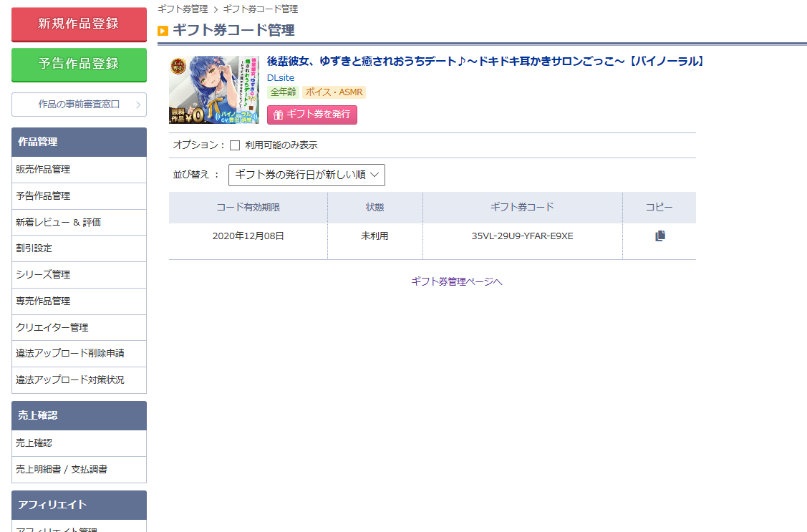This screenshot has width=807, height=532.
Task: Click the orange arrow icon beside the page title
Action: click(x=163, y=31)
